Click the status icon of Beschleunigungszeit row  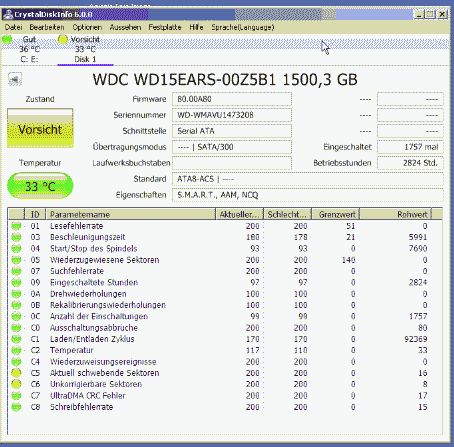coord(16,237)
